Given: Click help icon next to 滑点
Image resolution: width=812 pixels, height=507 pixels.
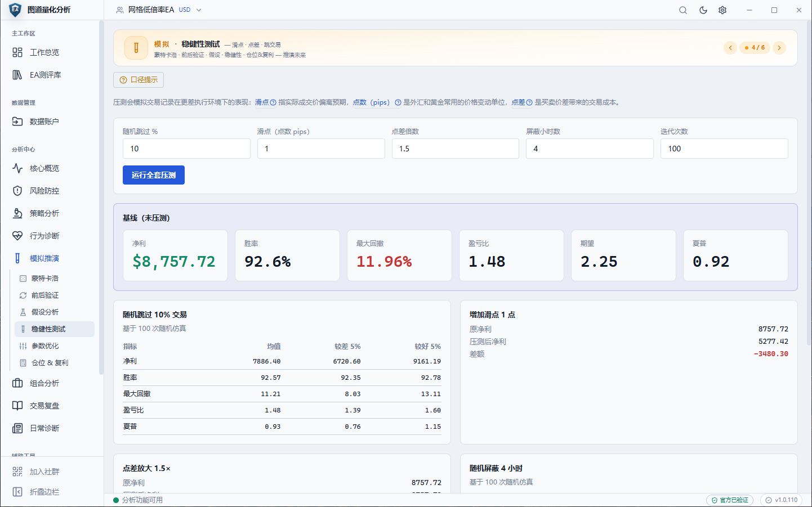Looking at the screenshot, I should point(273,102).
